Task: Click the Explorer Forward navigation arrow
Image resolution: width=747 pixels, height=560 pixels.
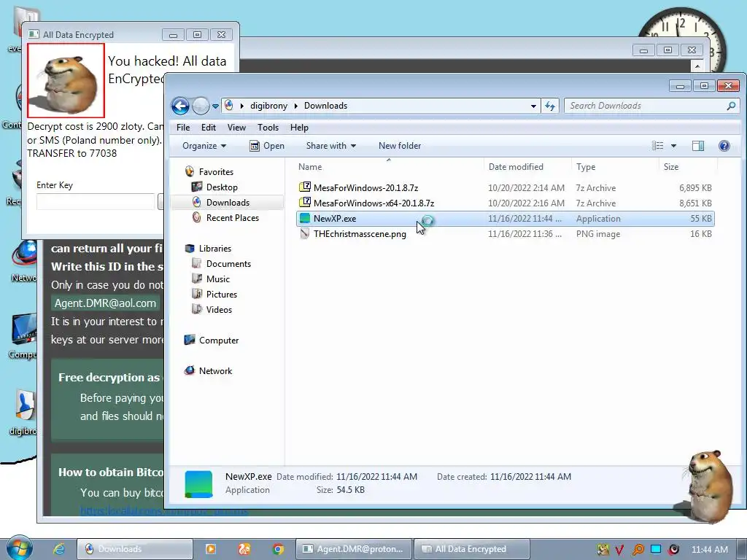Action: [201, 106]
